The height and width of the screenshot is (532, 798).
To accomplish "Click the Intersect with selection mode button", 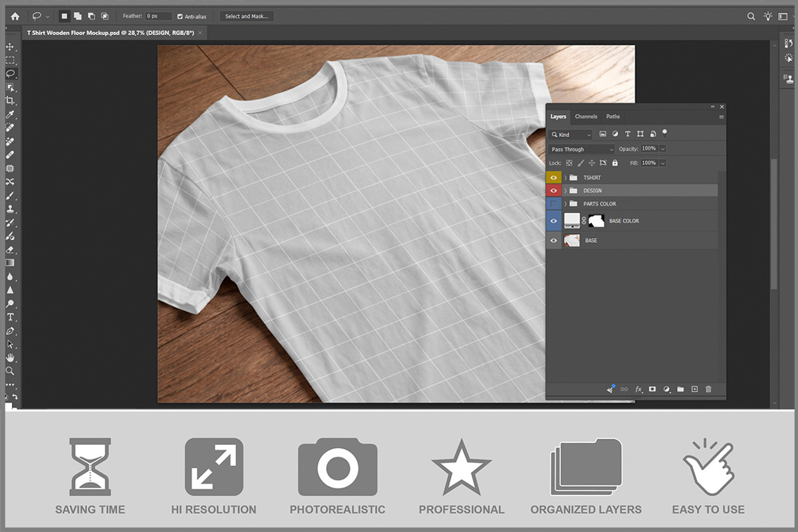I will [x=104, y=16].
